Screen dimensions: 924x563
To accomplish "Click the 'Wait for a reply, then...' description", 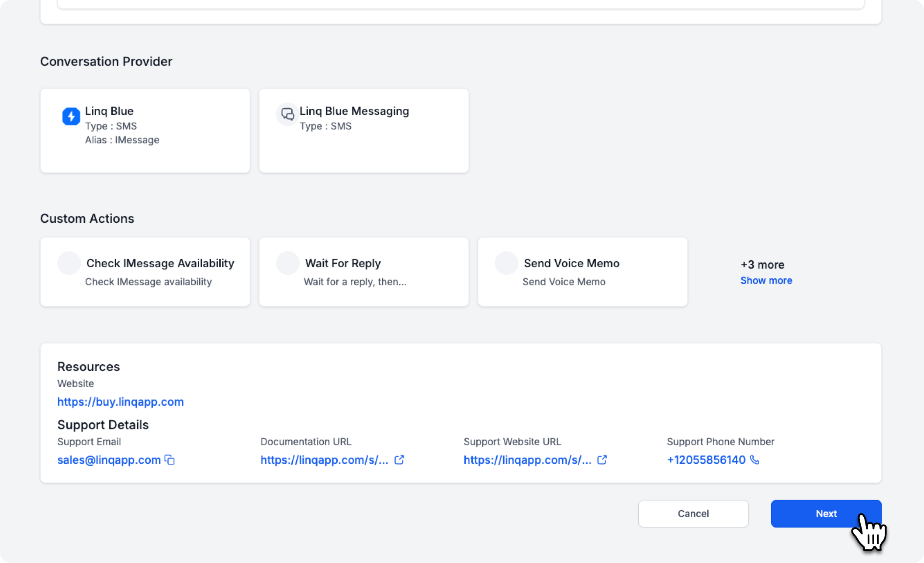I will [x=355, y=282].
